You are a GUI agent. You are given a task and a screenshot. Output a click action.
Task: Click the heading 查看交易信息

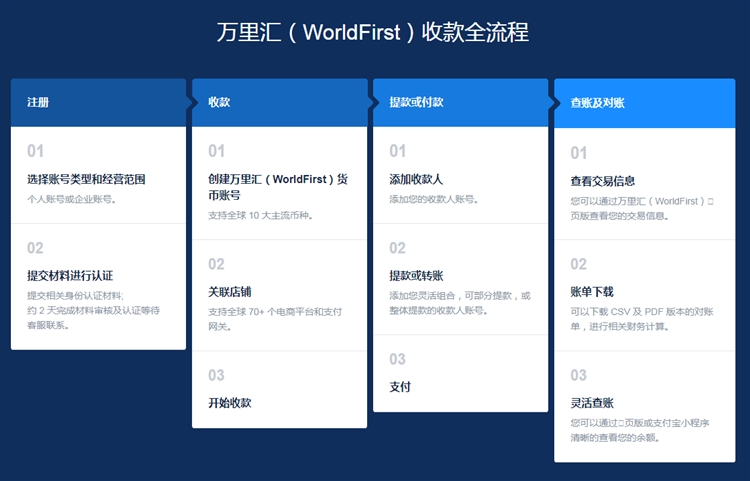click(603, 181)
